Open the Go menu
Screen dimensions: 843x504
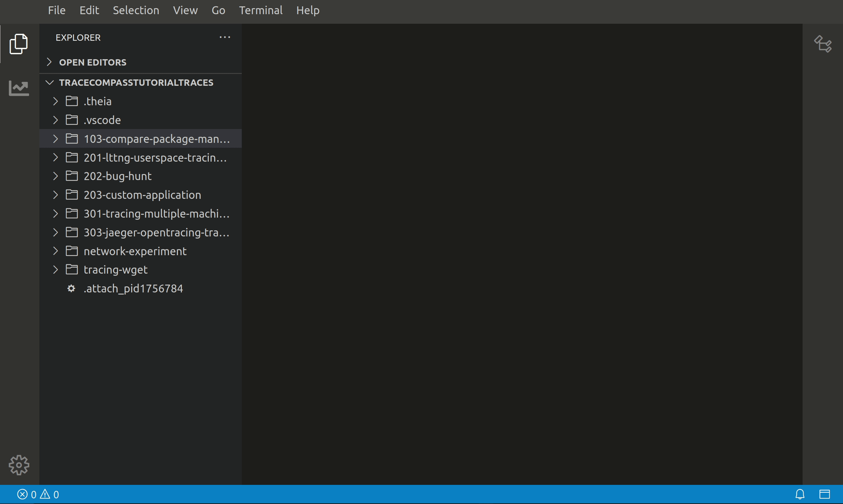pos(218,10)
